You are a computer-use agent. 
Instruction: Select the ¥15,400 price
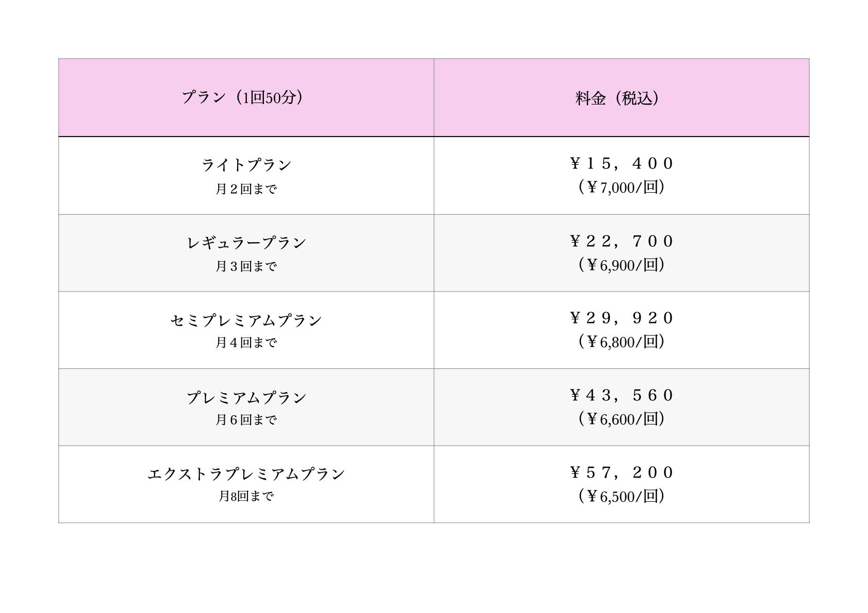(621, 163)
